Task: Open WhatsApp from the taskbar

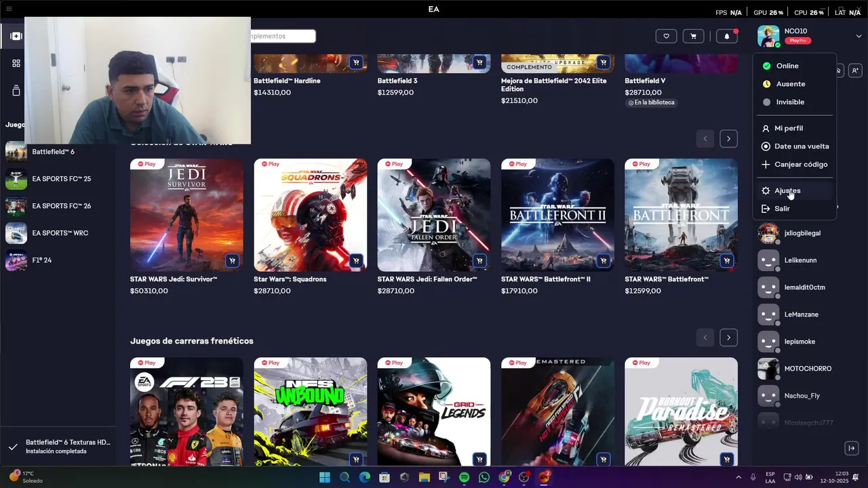Action: coord(484,477)
